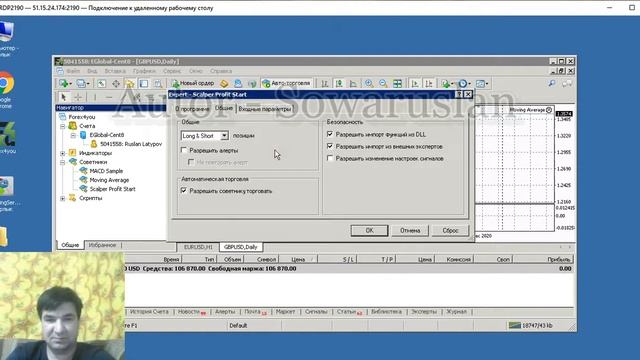Viewport: 640px width, 360px height.
Task: Click the search magnifier in MetaTrader toolbar
Action: (552, 83)
